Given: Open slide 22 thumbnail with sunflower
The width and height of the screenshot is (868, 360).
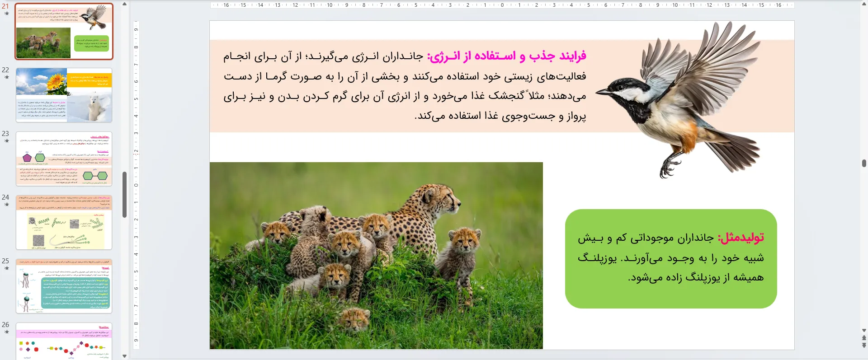Looking at the screenshot, I should (x=64, y=95).
